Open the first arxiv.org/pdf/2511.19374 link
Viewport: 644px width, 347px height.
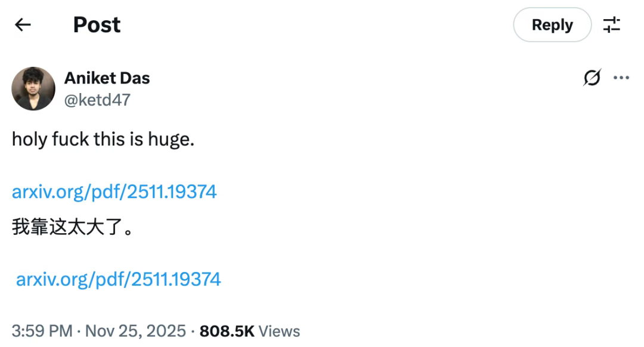coord(114,191)
